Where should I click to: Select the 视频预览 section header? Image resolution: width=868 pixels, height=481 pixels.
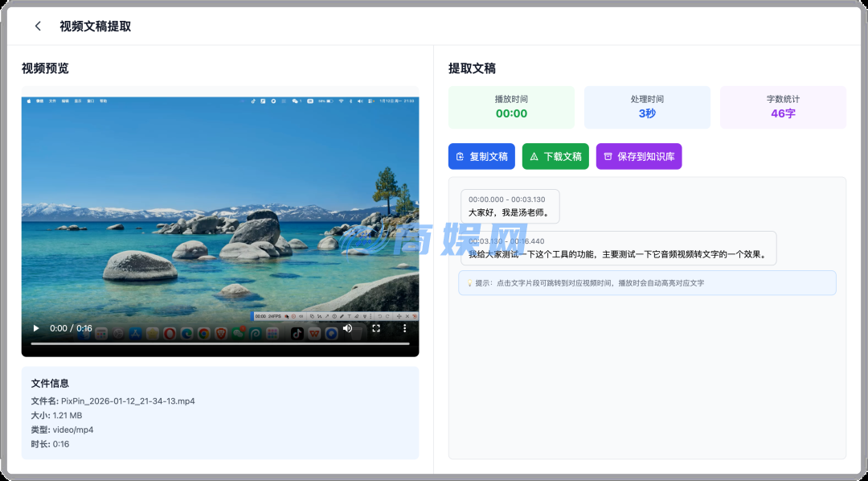45,68
